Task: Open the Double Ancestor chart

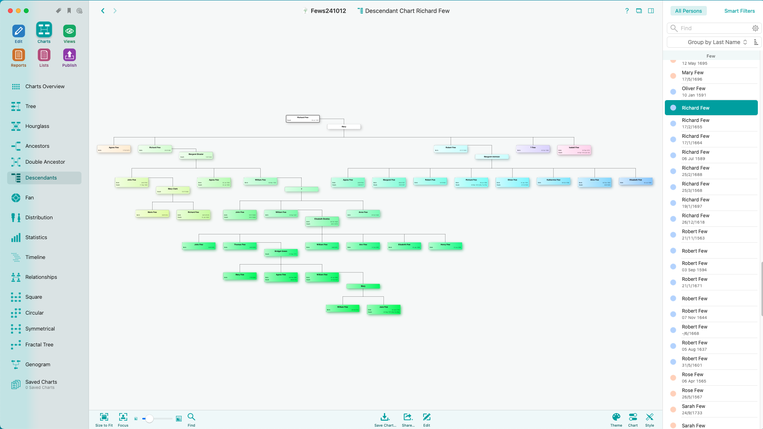Action: click(x=44, y=162)
